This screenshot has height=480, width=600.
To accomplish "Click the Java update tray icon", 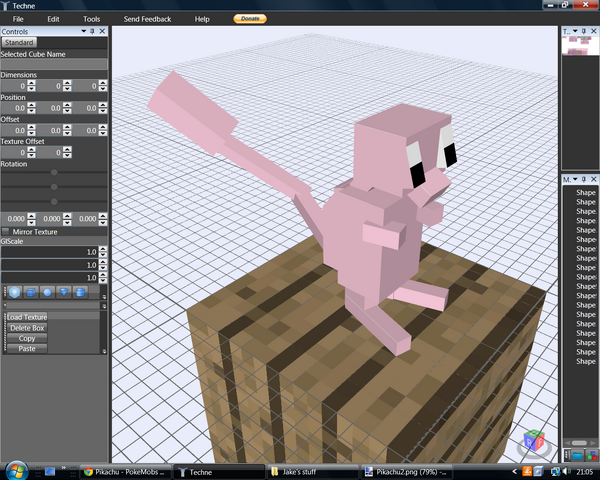I will (x=527, y=472).
